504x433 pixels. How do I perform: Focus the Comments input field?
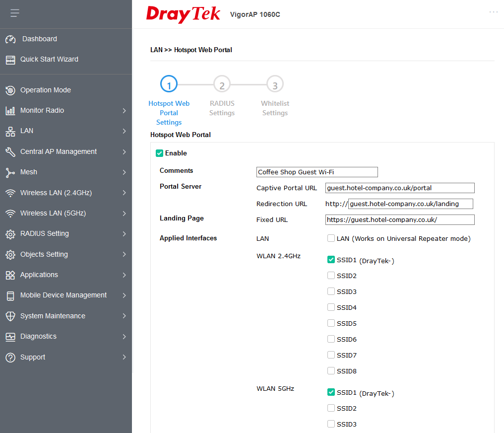coord(317,172)
